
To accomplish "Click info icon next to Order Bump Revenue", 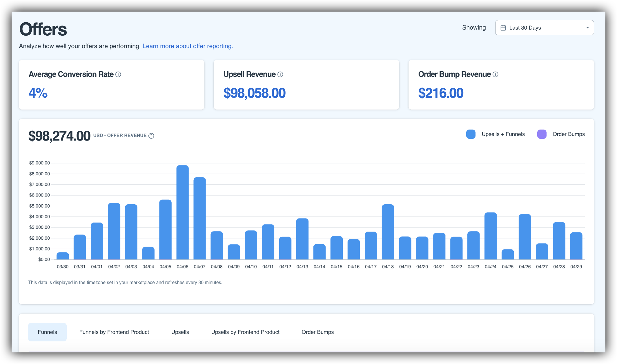I will [496, 74].
